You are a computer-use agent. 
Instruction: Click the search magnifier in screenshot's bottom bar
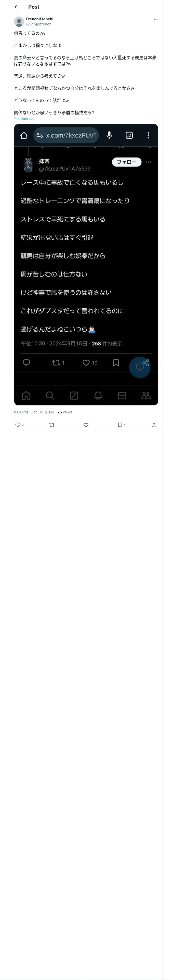pyautogui.click(x=50, y=396)
